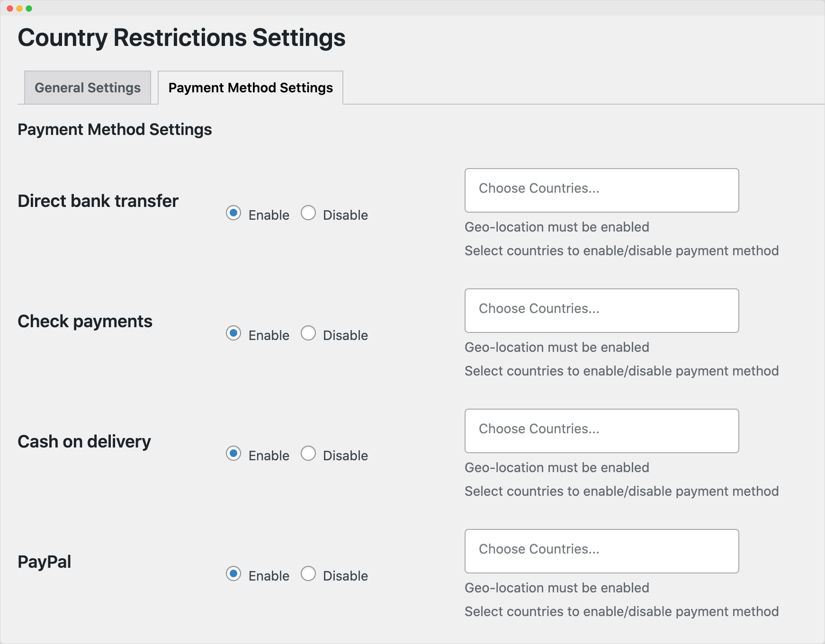Enable the PayPal payment method
This screenshot has height=644, width=825.
pyautogui.click(x=233, y=574)
